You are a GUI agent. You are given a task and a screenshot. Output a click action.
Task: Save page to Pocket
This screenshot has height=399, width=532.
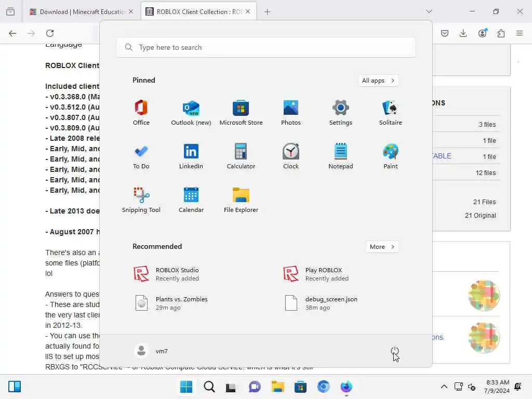tap(445, 33)
